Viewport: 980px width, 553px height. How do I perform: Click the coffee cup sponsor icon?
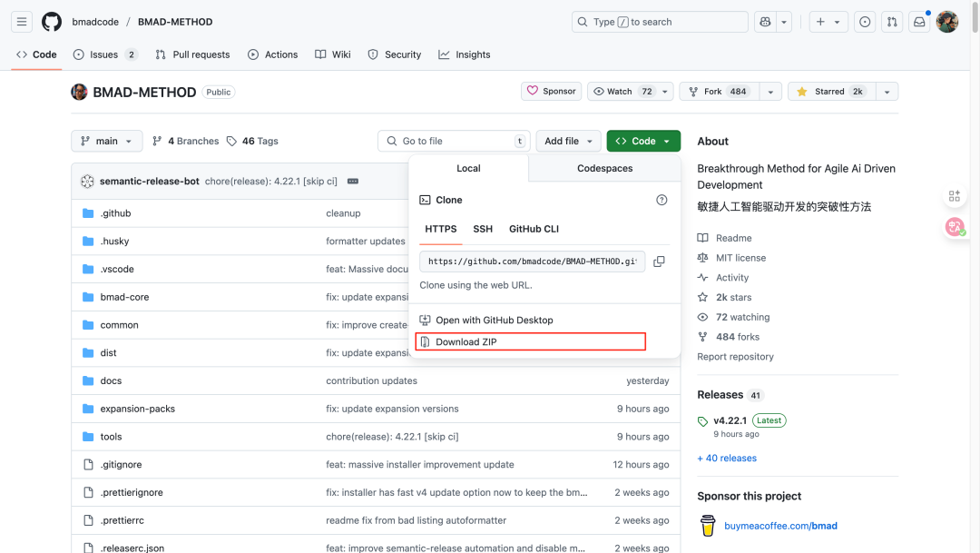(708, 526)
